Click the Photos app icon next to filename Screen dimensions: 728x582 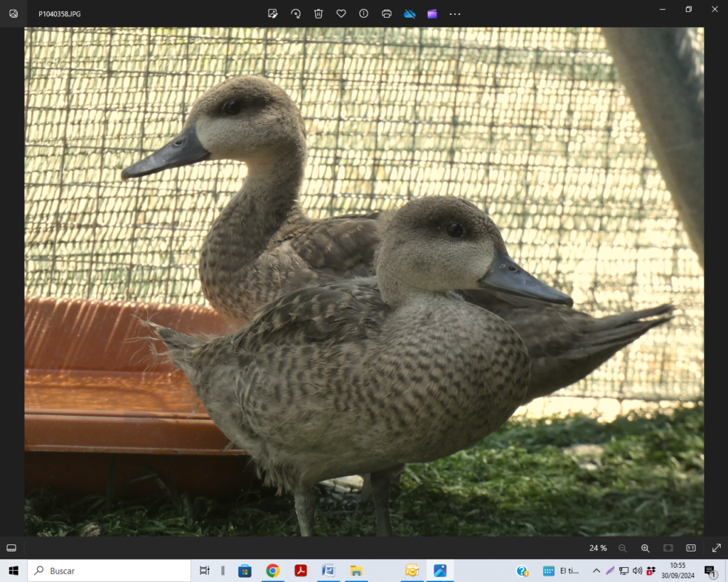pos(14,14)
